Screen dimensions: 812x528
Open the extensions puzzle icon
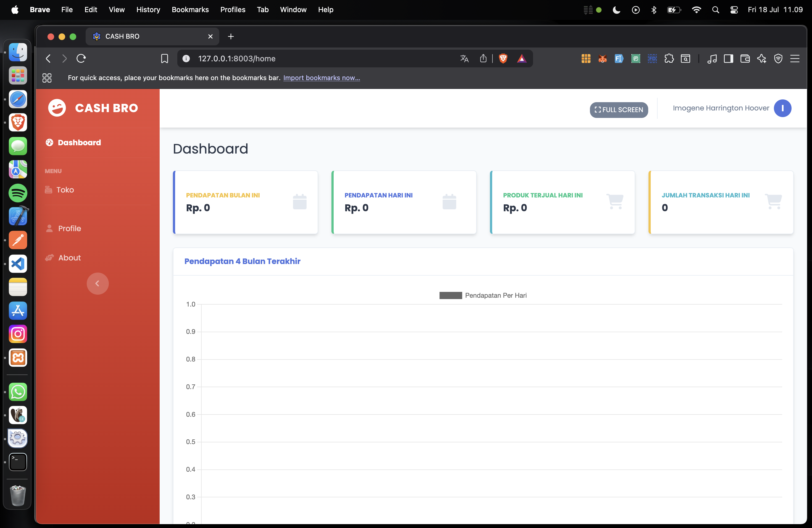pyautogui.click(x=669, y=59)
